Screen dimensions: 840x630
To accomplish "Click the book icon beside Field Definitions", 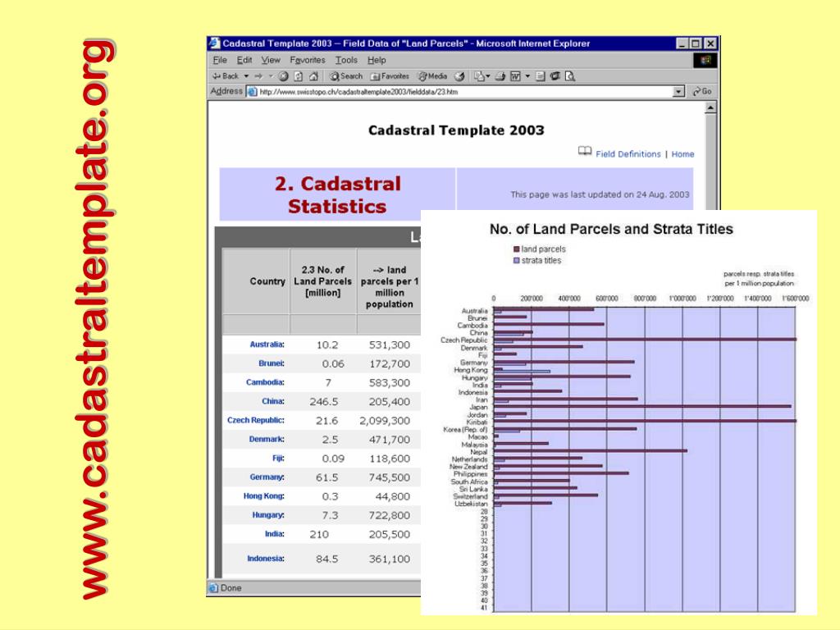I will [584, 152].
